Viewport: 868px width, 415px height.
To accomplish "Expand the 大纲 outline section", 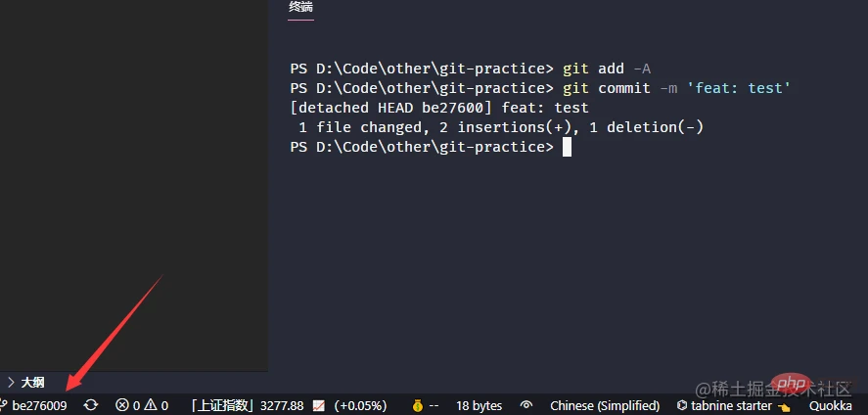I will [x=11, y=382].
